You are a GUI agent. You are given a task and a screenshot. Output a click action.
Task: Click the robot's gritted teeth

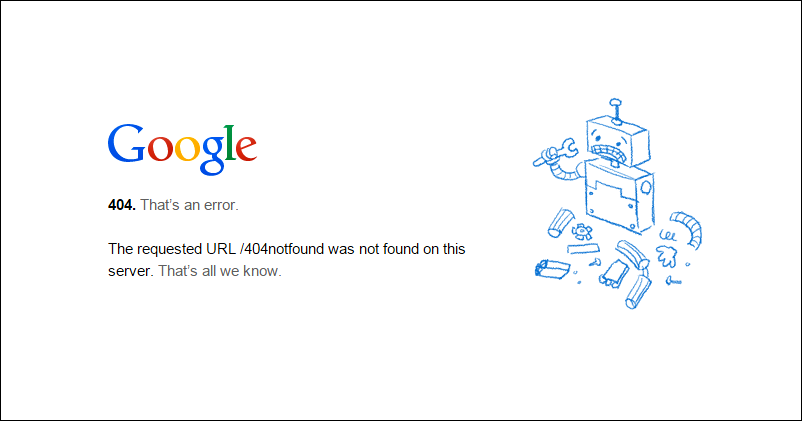(x=608, y=152)
